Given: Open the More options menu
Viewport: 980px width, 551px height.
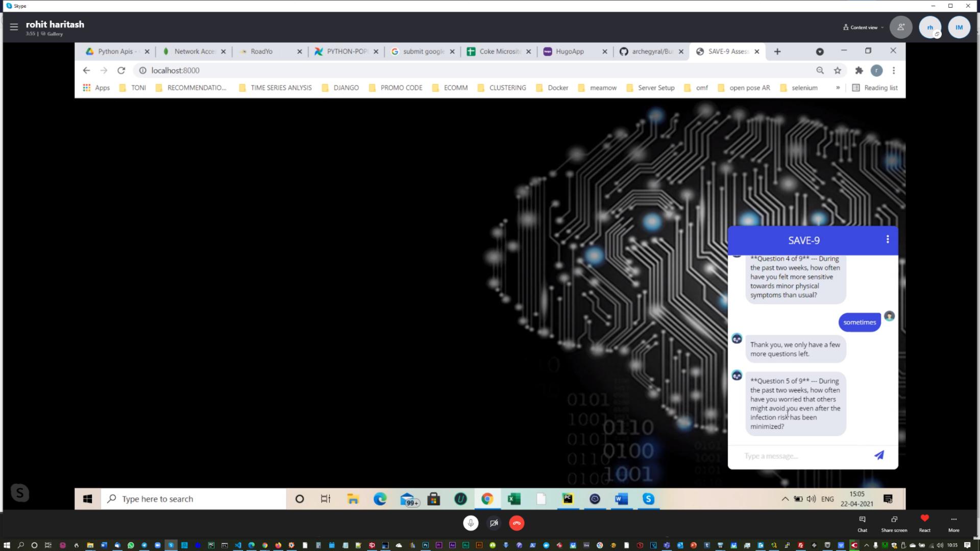Looking at the screenshot, I should 953,523.
